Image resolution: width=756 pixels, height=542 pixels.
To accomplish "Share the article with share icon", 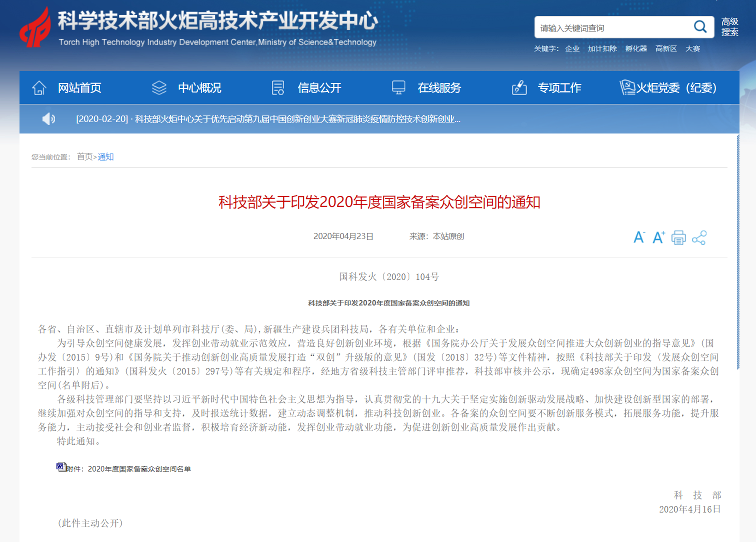I will (699, 237).
